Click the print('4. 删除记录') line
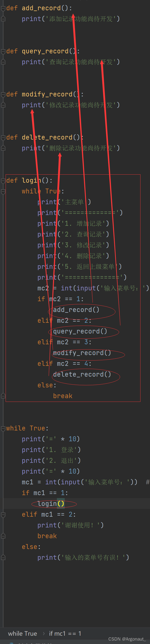This screenshot has height=644, width=150. [x=73, y=256]
